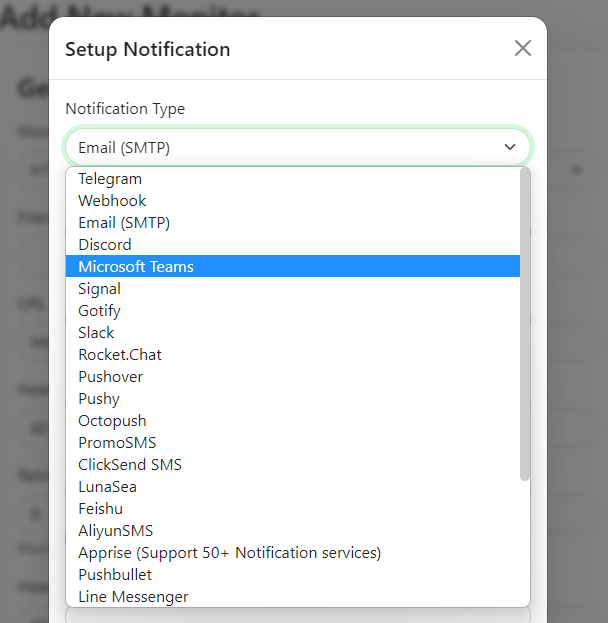608x623 pixels.
Task: Pick the Apprise (Support 50+ services) option
Action: (x=229, y=553)
